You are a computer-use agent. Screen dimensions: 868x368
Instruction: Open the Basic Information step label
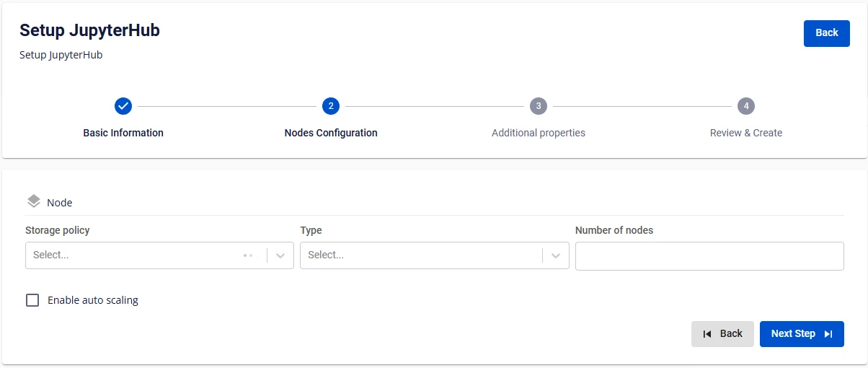click(123, 133)
